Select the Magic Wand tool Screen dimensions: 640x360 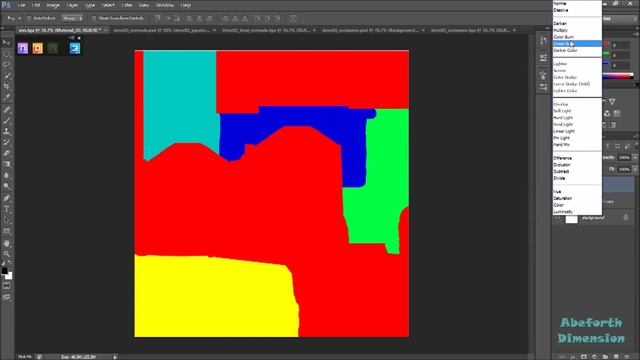[x=7, y=76]
